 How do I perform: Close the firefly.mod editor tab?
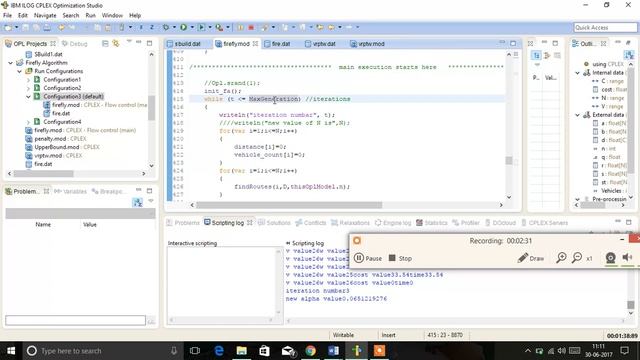pos(256,44)
